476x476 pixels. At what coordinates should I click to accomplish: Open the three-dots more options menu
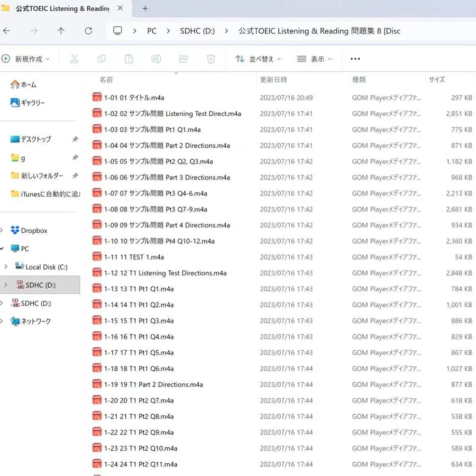point(355,59)
